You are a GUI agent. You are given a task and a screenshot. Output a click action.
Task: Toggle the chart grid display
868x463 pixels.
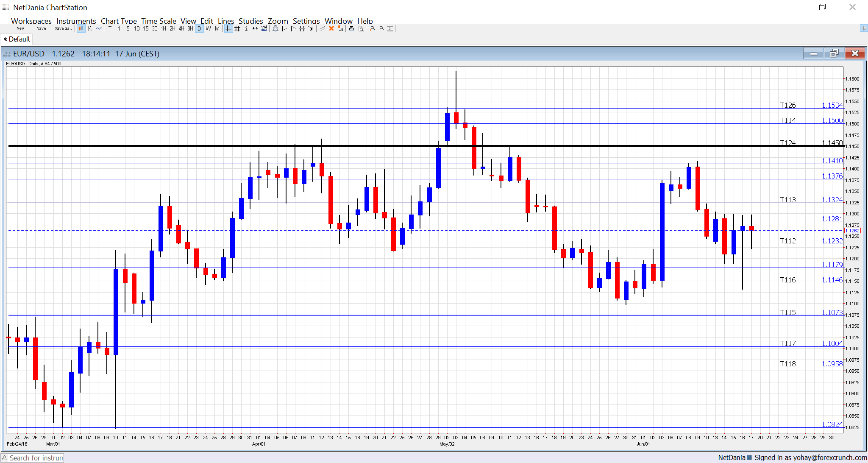[x=237, y=28]
